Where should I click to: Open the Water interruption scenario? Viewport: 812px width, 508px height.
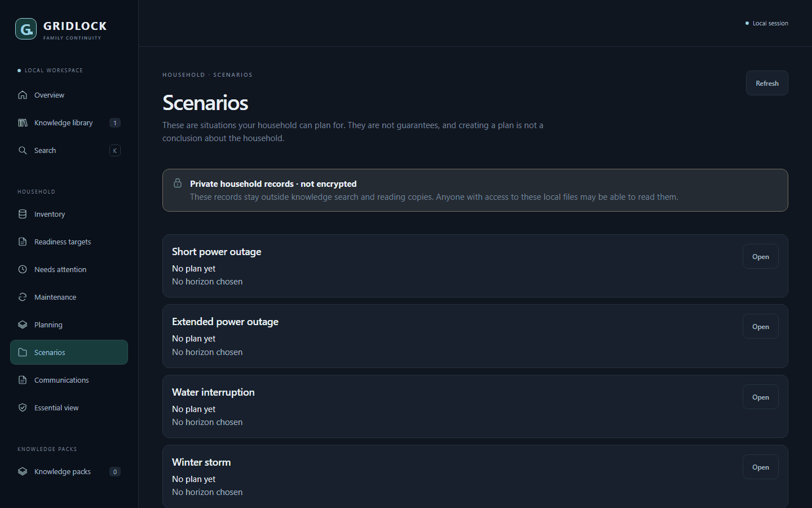[760, 397]
